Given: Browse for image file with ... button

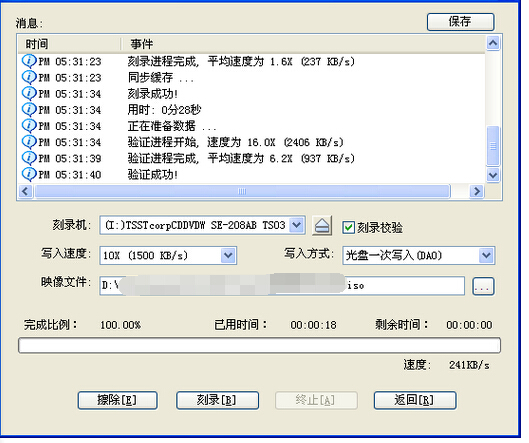Looking at the screenshot, I should coord(483,286).
